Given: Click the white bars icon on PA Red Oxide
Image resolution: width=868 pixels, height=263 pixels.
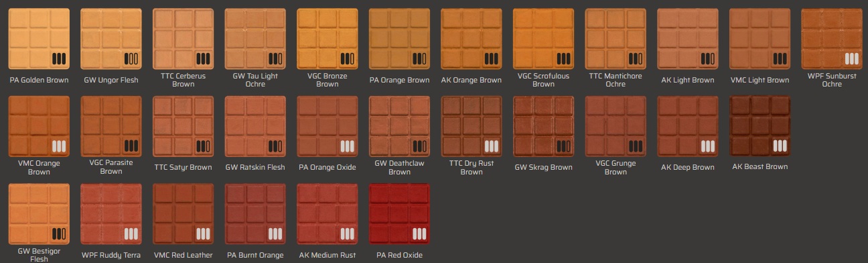Looking at the screenshot, I should [420, 233].
